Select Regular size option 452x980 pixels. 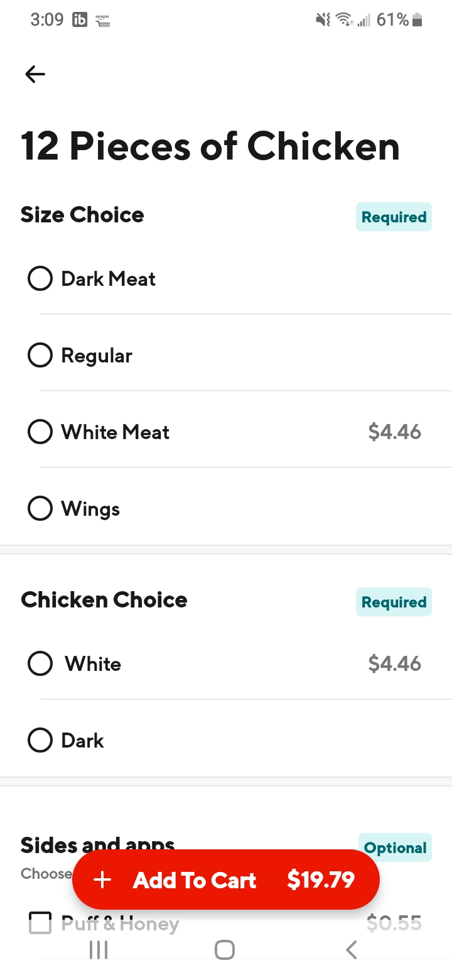[x=40, y=355]
